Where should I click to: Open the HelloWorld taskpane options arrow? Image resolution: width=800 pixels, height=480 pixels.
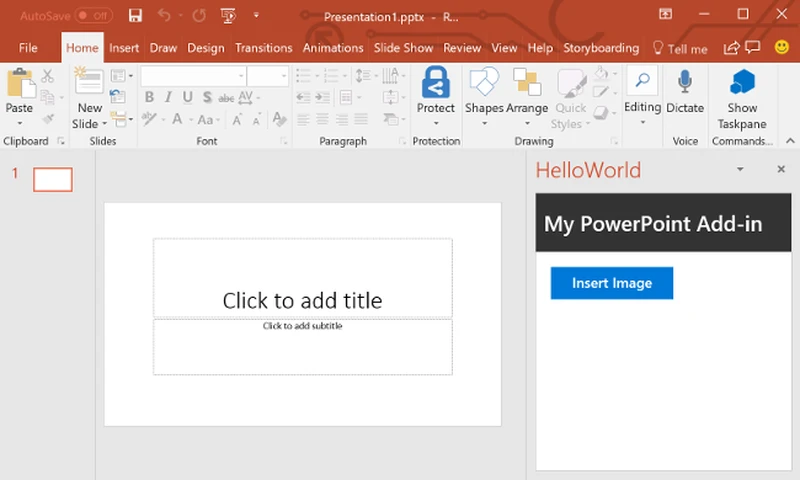740,169
